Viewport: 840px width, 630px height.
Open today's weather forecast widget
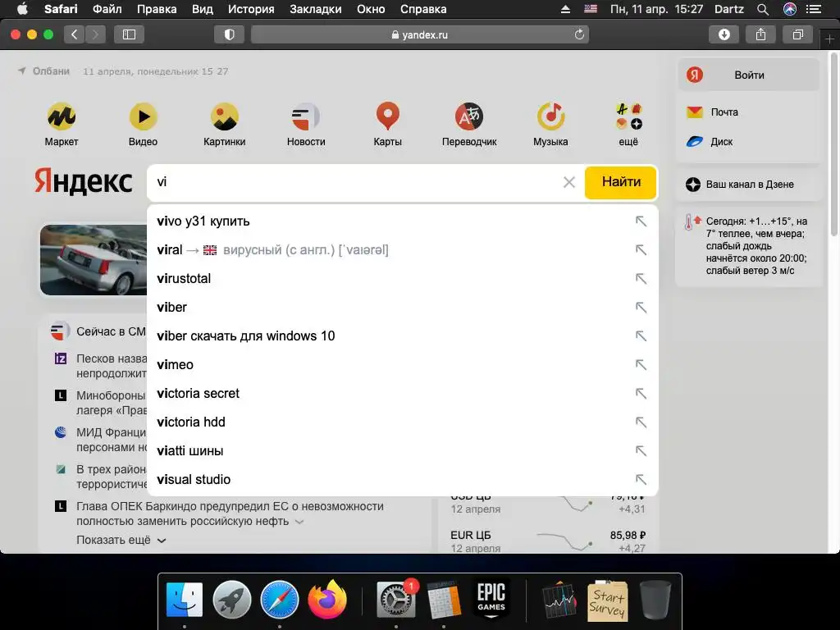(x=749, y=246)
